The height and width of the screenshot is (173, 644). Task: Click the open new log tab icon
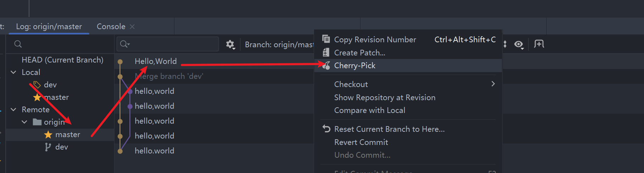click(x=539, y=44)
